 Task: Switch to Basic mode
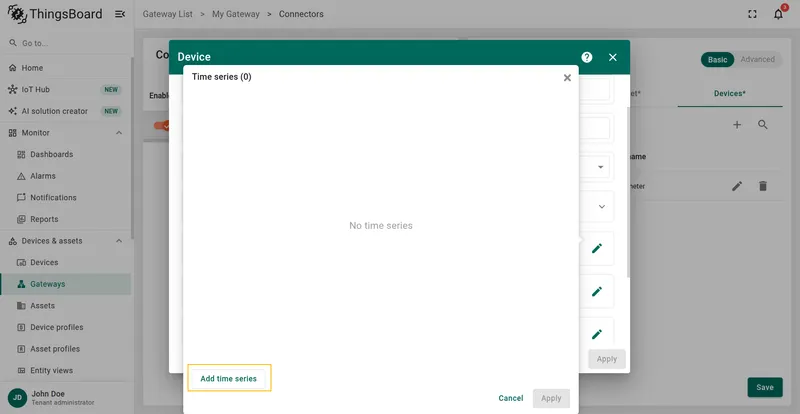coord(717,59)
